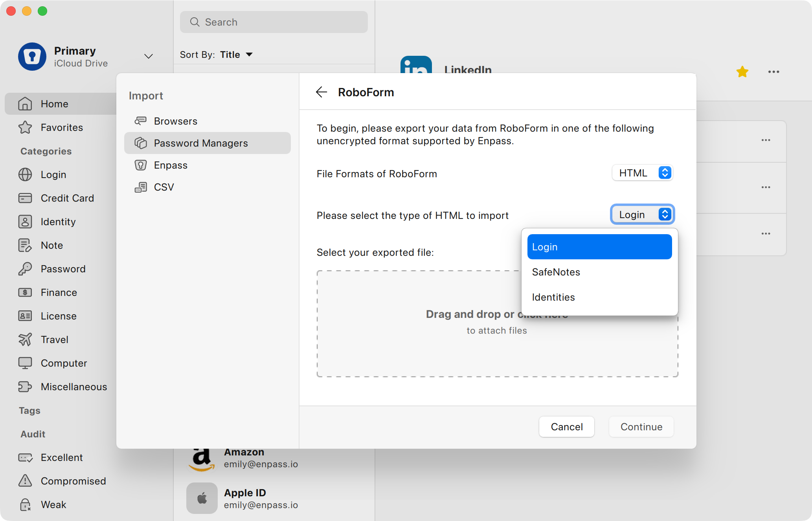Select CSV in the Import list

point(208,187)
